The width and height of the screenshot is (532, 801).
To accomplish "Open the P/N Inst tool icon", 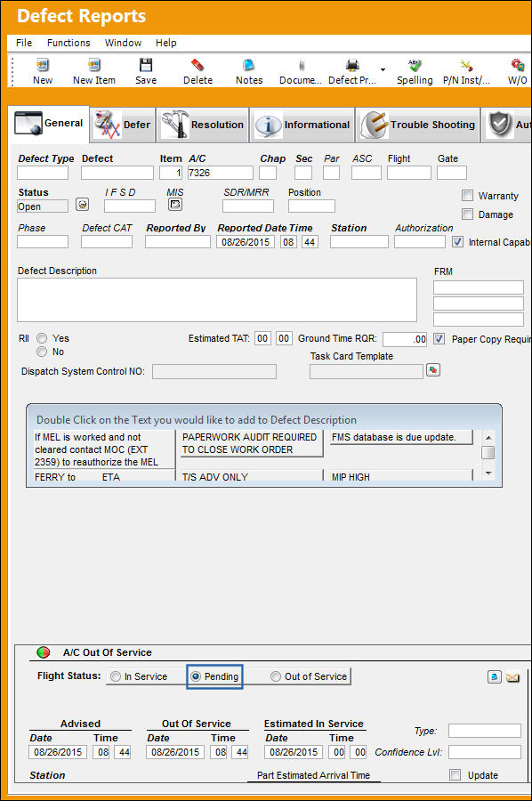I will click(465, 65).
